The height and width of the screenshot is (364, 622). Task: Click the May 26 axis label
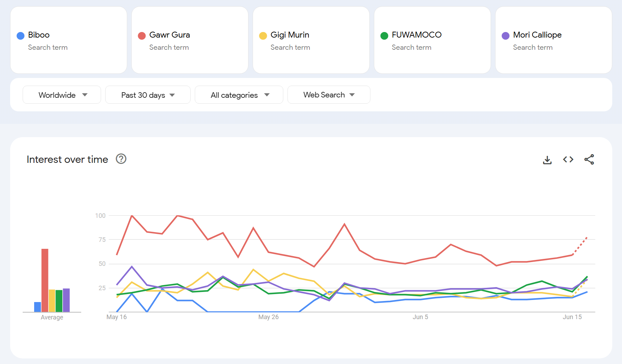[268, 317]
